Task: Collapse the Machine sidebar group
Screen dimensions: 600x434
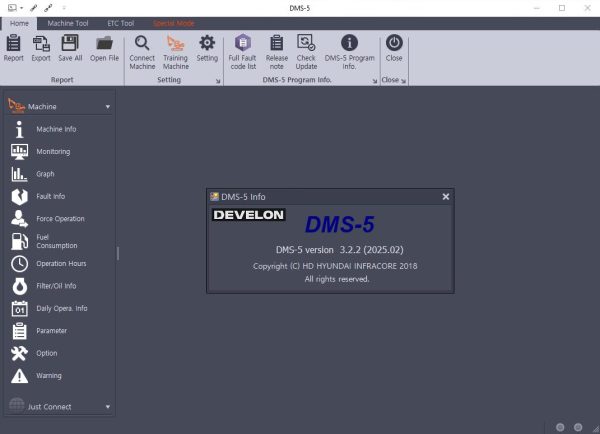Action: point(108,107)
